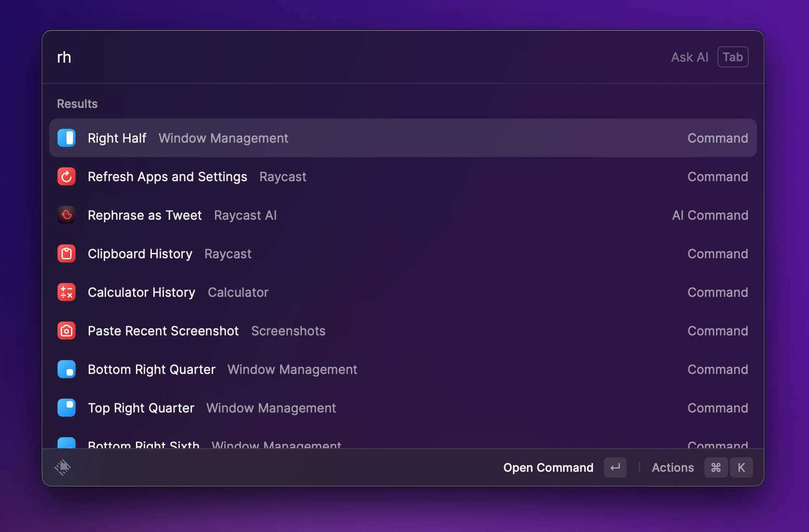Click the search input field containing rh
This screenshot has width=809, height=532.
[337, 57]
